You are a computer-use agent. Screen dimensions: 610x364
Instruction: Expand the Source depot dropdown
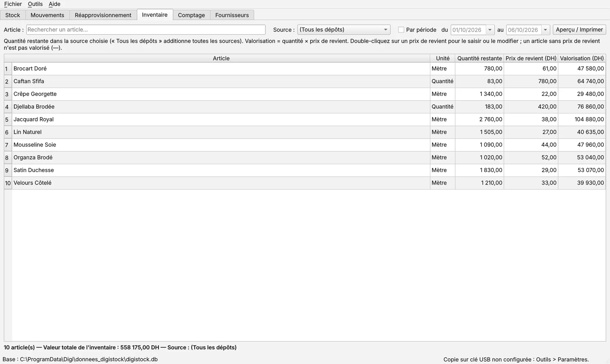click(344, 30)
